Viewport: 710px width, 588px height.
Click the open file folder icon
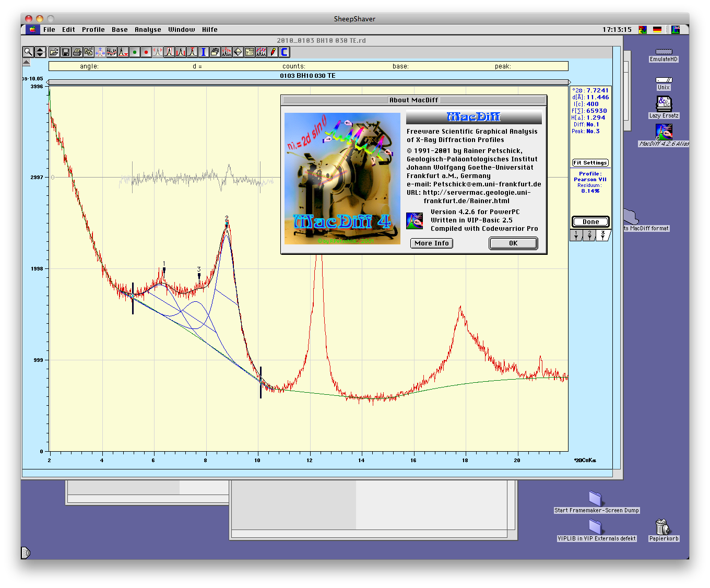click(x=54, y=52)
